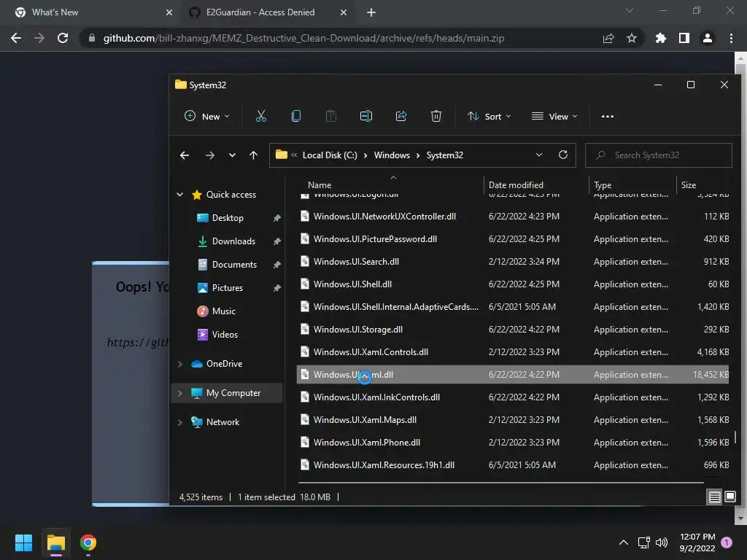Click the Share icon in Explorer toolbar
Viewport: 747px width, 560px height.
click(401, 116)
